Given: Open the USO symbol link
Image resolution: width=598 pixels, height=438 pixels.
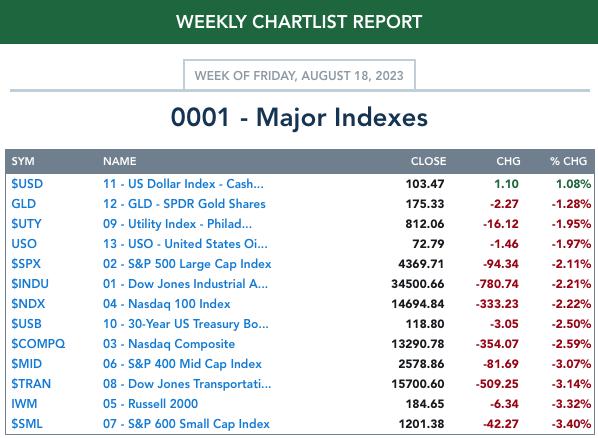Looking at the screenshot, I should pyautogui.click(x=24, y=244).
